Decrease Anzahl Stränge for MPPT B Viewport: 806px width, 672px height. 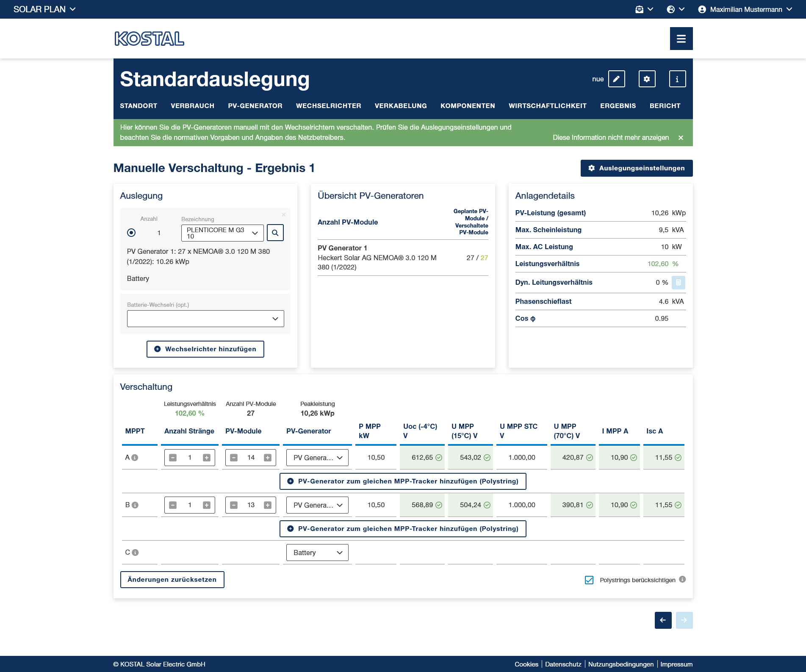point(173,505)
